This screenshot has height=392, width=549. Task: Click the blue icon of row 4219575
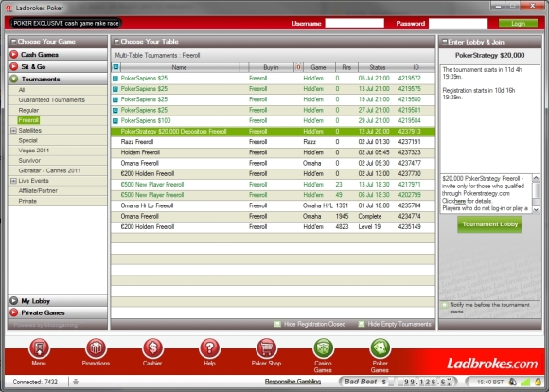pos(115,89)
